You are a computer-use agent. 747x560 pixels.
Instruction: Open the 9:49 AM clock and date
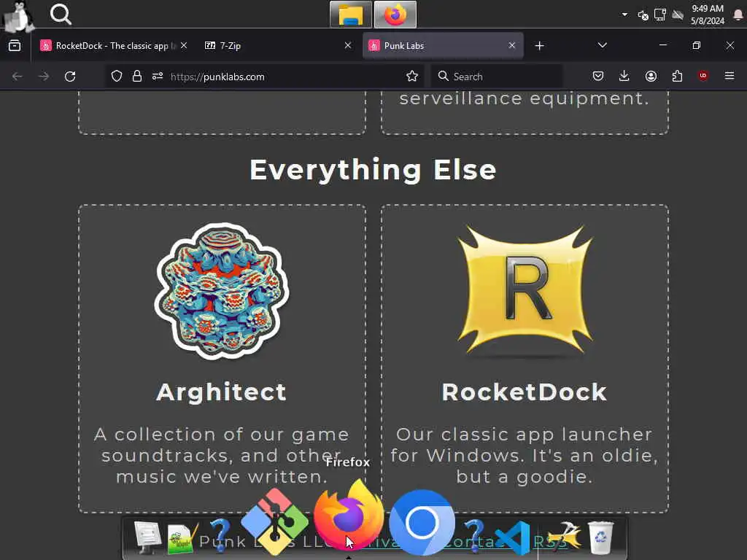click(x=708, y=15)
